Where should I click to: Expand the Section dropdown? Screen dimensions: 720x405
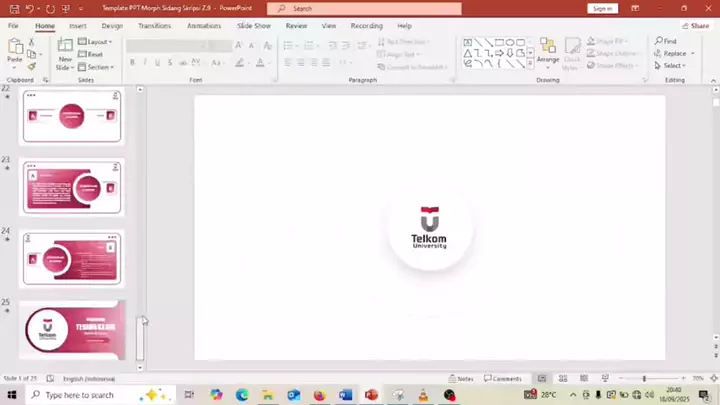[x=96, y=67]
